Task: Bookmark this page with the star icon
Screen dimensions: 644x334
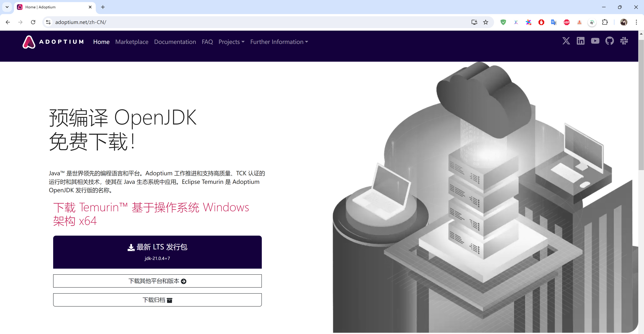Action: 486,22
